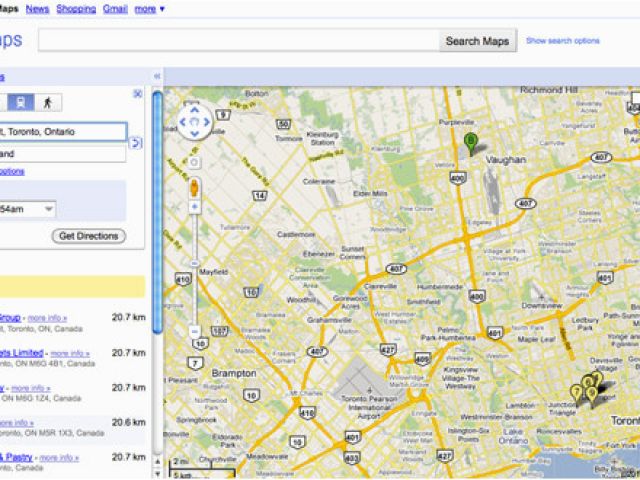Expand the 'more' menu at top
The width and height of the screenshot is (640, 480).
tap(149, 9)
